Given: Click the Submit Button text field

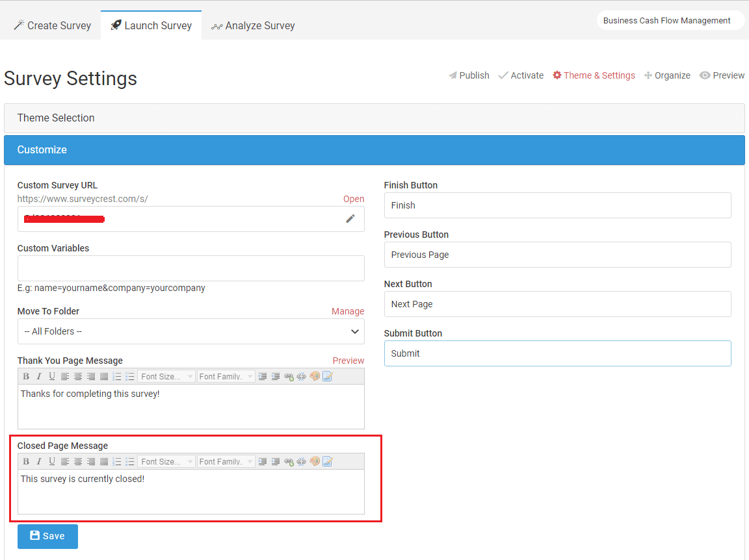Looking at the screenshot, I should [557, 353].
